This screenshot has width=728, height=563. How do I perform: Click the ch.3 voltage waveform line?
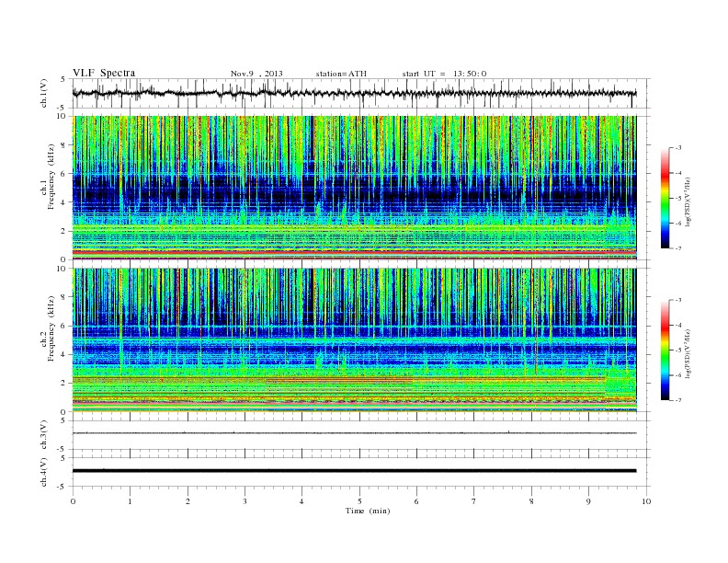click(x=354, y=433)
